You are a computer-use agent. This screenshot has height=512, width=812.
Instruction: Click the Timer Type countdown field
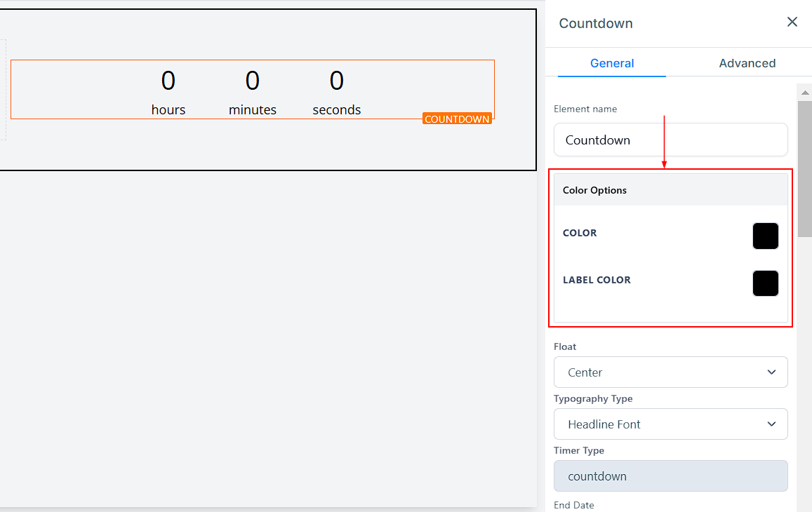tap(670, 476)
